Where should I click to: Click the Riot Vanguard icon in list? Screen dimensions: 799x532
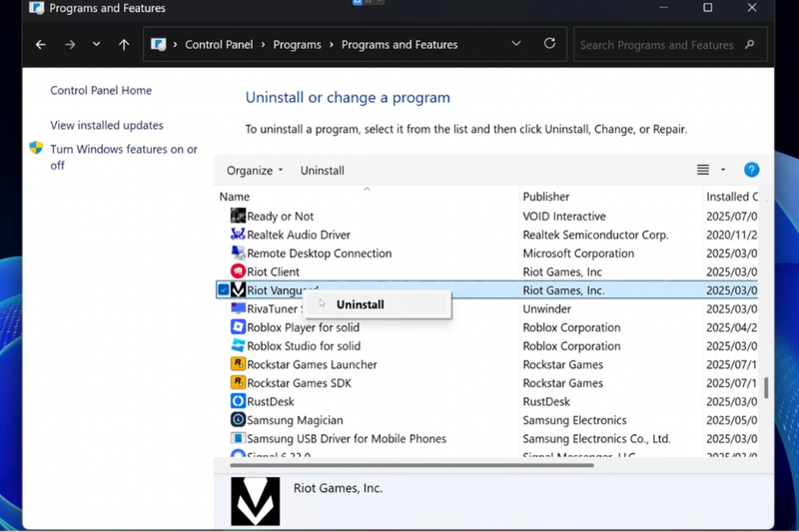[238, 290]
